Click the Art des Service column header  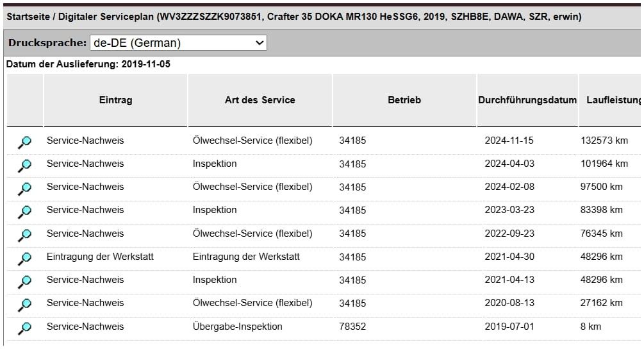(x=260, y=100)
